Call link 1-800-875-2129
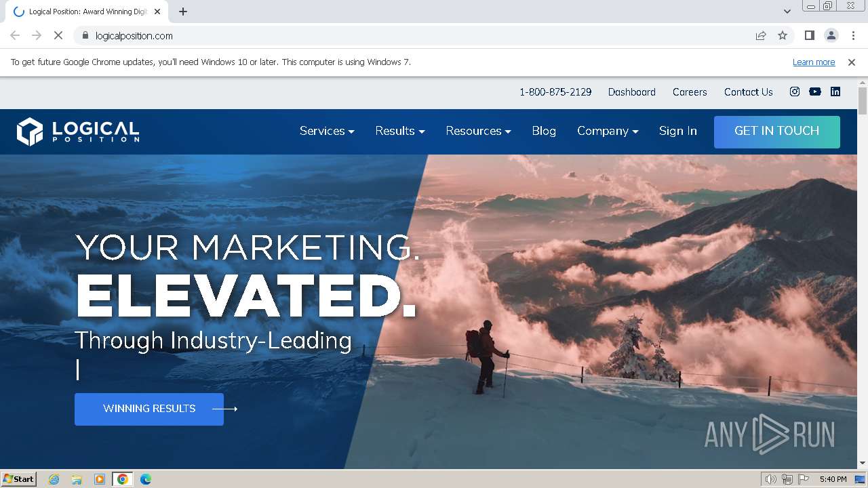Screen dimensions: 868x488 pos(555,91)
